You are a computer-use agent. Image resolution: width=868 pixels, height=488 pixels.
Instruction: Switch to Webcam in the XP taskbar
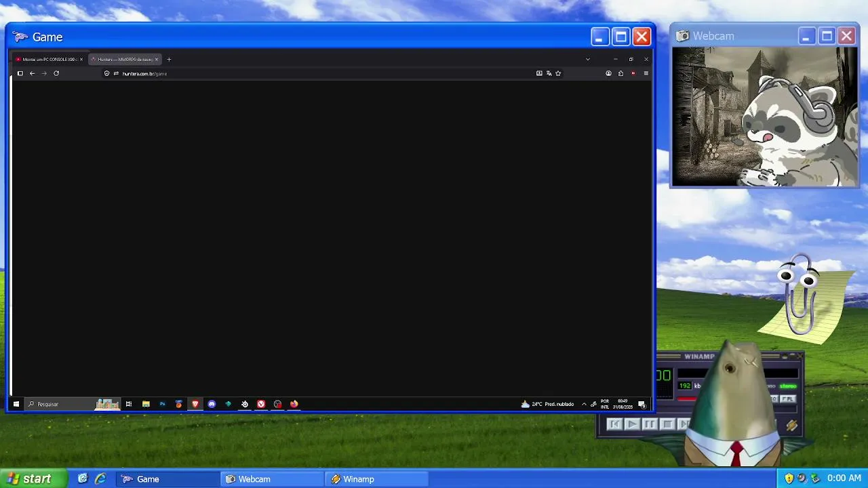point(273,479)
